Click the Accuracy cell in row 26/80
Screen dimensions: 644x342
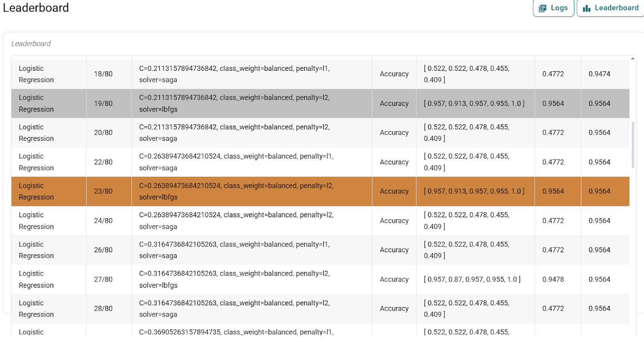tap(394, 250)
